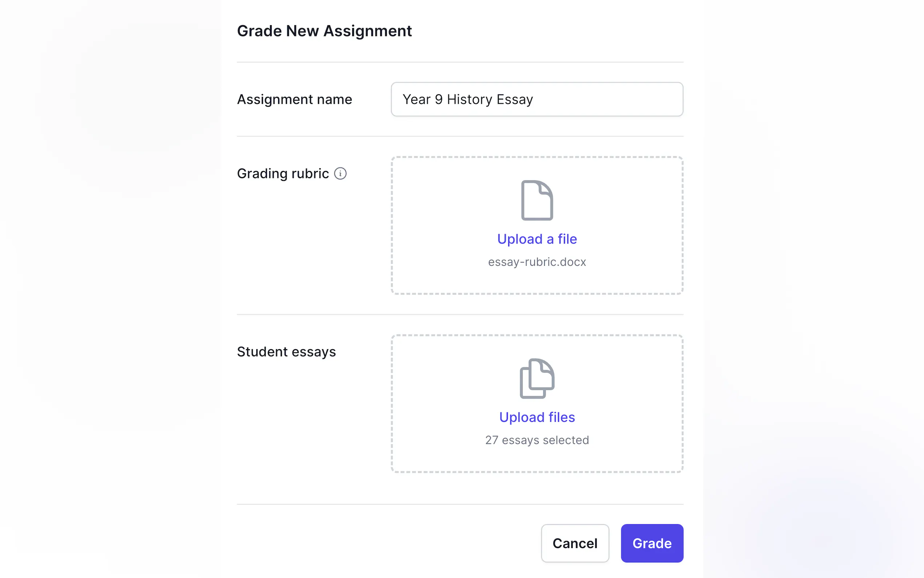Click the single document icon for rubric upload
Viewport: 924px width, 578px height.
click(x=537, y=200)
